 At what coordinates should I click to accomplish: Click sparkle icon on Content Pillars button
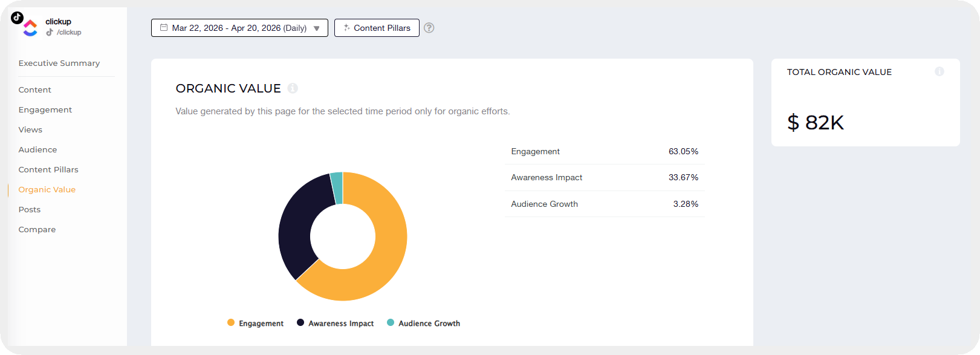(x=346, y=28)
